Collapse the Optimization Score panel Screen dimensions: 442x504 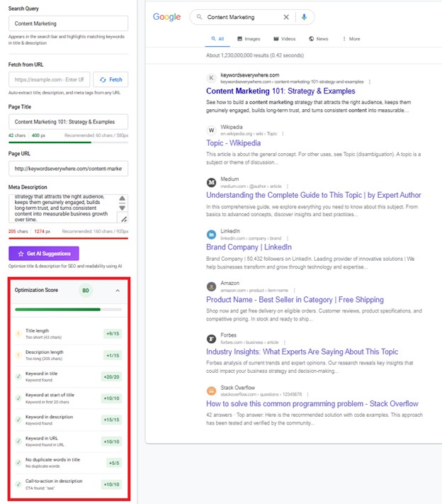point(118,291)
